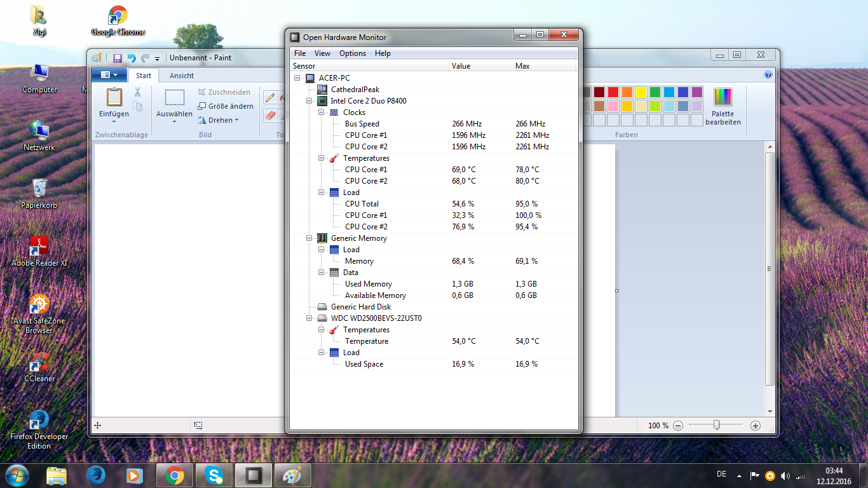This screenshot has height=488, width=868.
Task: Pick the yellow color swatch in Paint palette
Action: pyautogui.click(x=641, y=92)
